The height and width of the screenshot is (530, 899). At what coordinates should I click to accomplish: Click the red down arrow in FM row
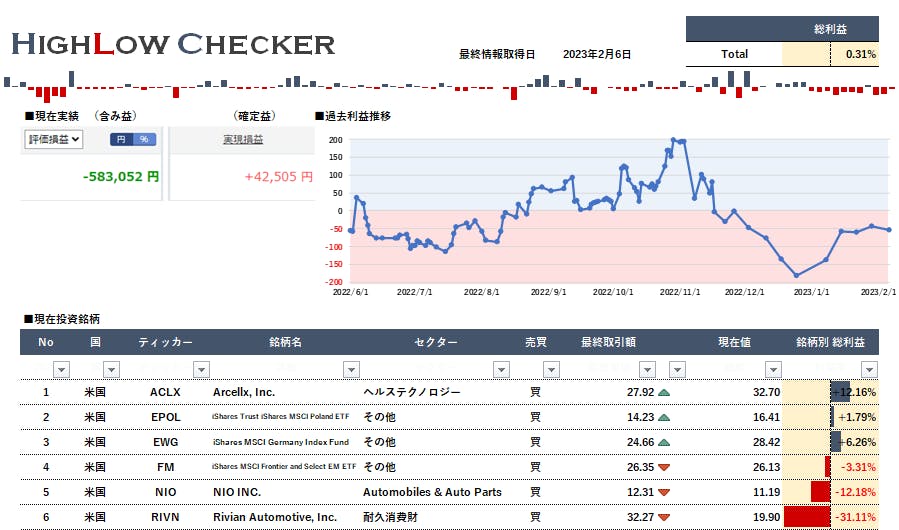coord(665,467)
